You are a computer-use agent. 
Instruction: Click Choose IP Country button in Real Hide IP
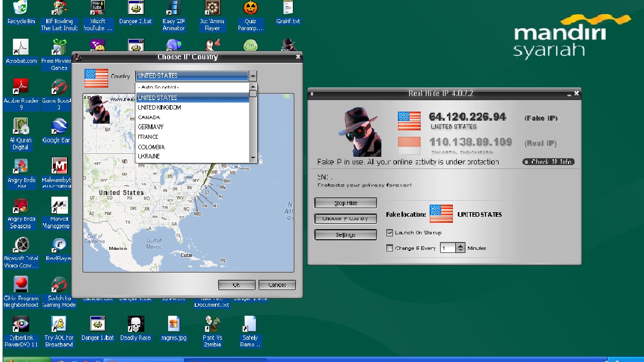click(346, 219)
